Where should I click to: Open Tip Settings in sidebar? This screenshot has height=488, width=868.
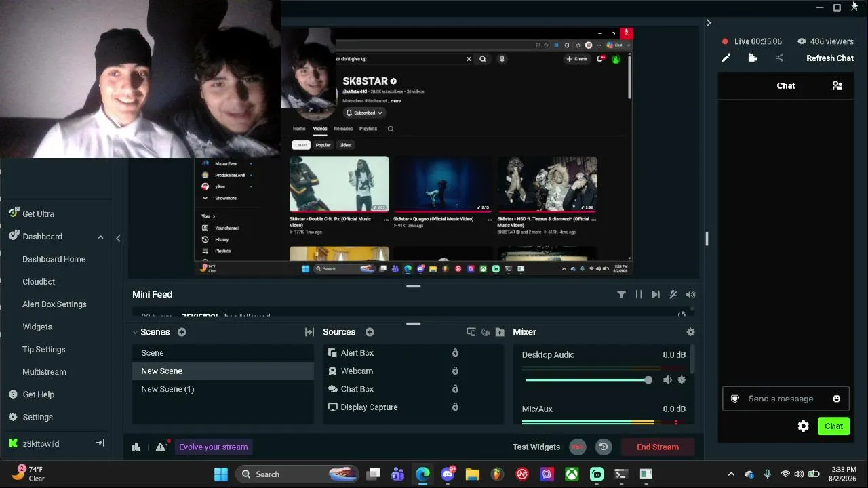[44, 349]
